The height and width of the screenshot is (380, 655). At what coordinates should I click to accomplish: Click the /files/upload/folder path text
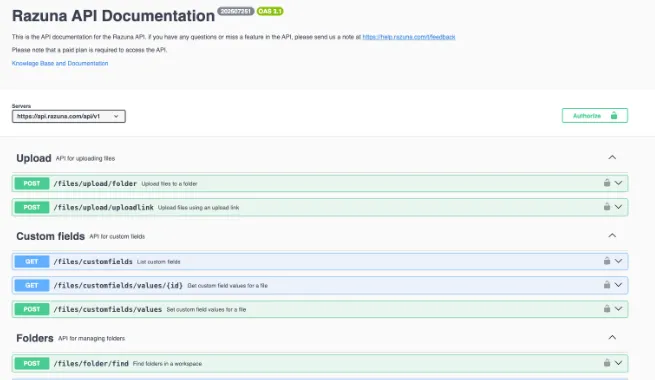coord(95,183)
